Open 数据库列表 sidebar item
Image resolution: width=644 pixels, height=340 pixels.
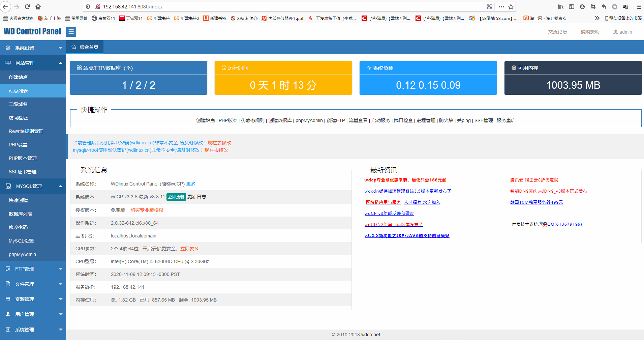(33, 214)
